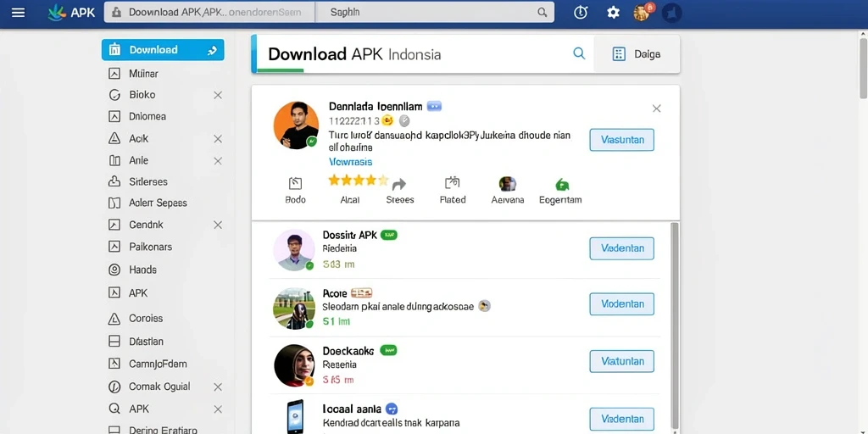This screenshot has height=434, width=868.
Task: Open the clock history icon in top bar
Action: point(580,12)
